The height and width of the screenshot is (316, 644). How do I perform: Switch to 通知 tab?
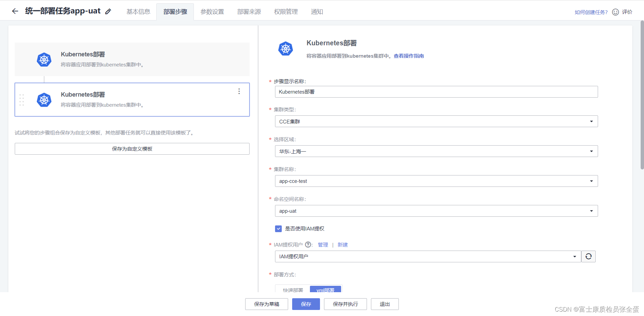[x=317, y=12]
